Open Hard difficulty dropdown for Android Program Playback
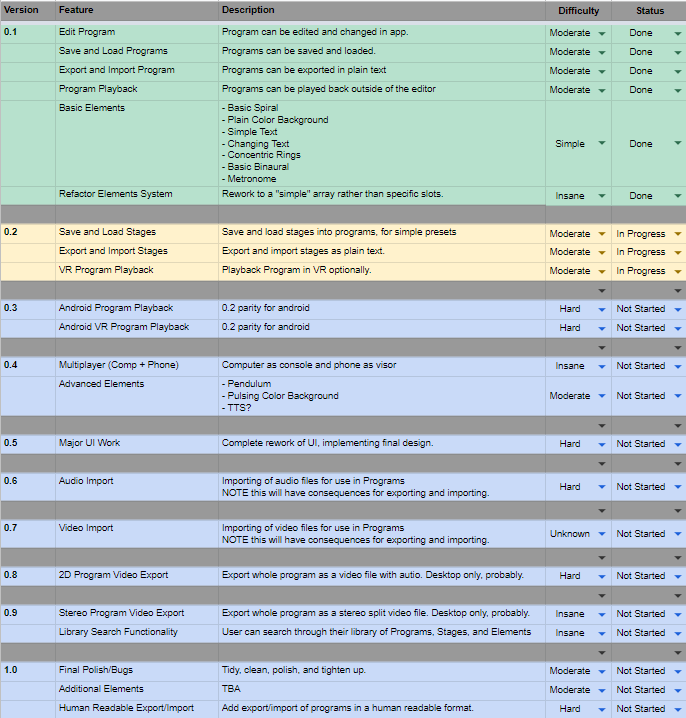Screen dimensions: 686x718 click(x=602, y=310)
